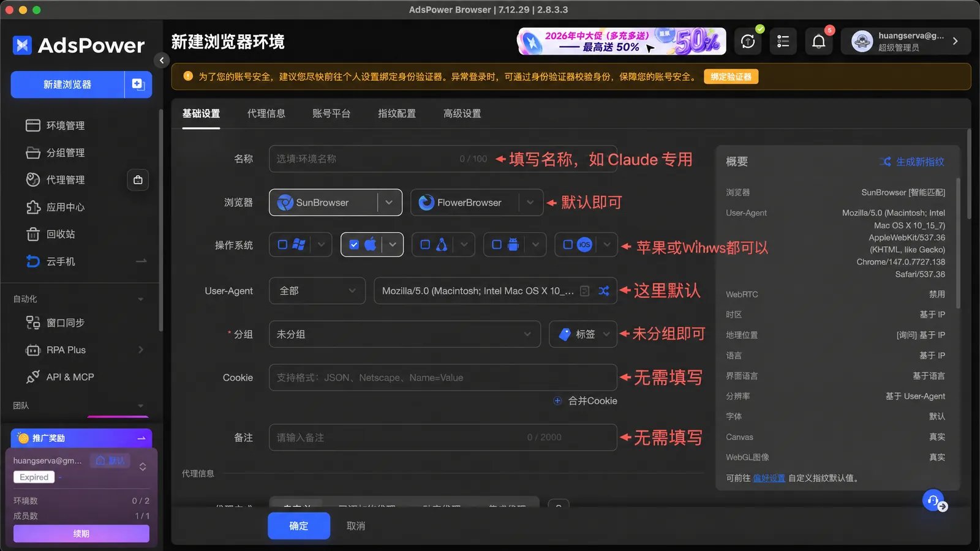
Task: Check the Linux operating system checkbox
Action: [425, 245]
